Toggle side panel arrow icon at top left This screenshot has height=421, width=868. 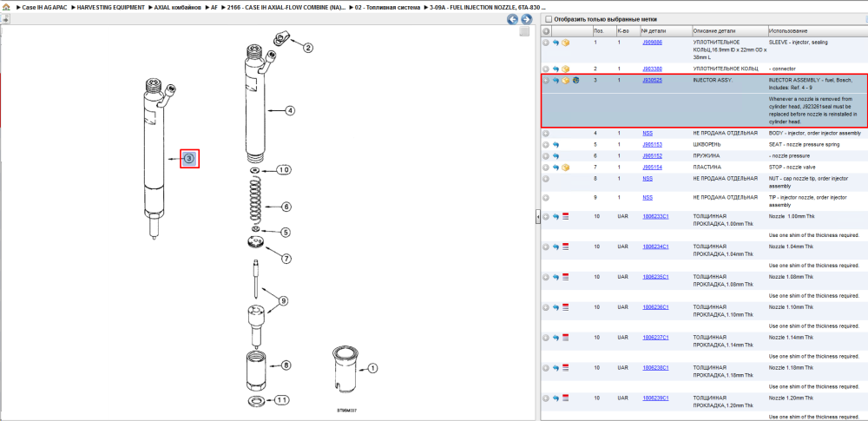(x=4, y=19)
